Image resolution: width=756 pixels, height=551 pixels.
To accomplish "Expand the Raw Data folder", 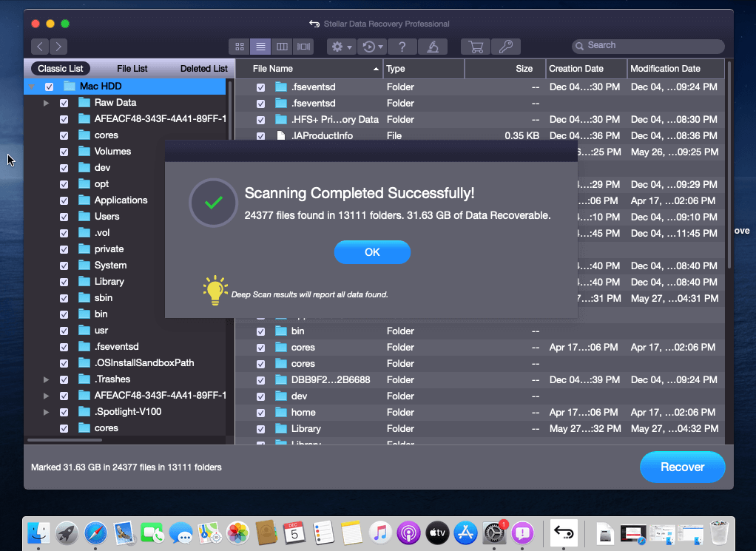I will pyautogui.click(x=46, y=103).
